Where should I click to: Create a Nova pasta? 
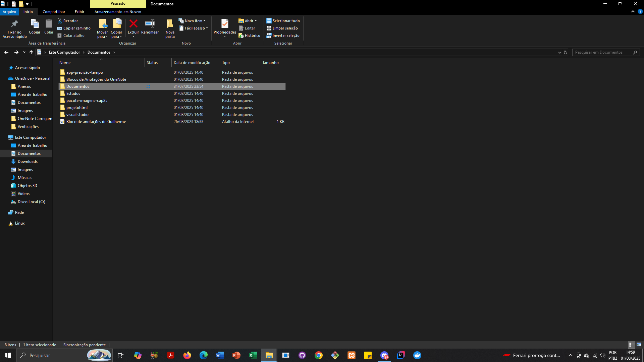point(170,28)
